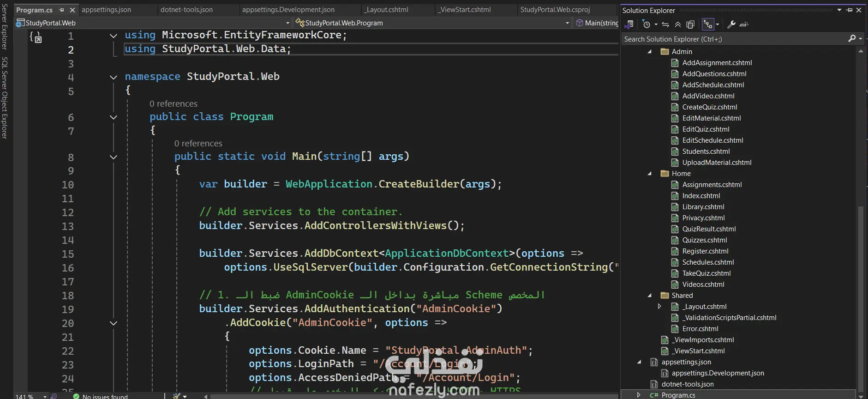Collapse the Main method block
Screen dimensions: 868x399
coord(114,157)
